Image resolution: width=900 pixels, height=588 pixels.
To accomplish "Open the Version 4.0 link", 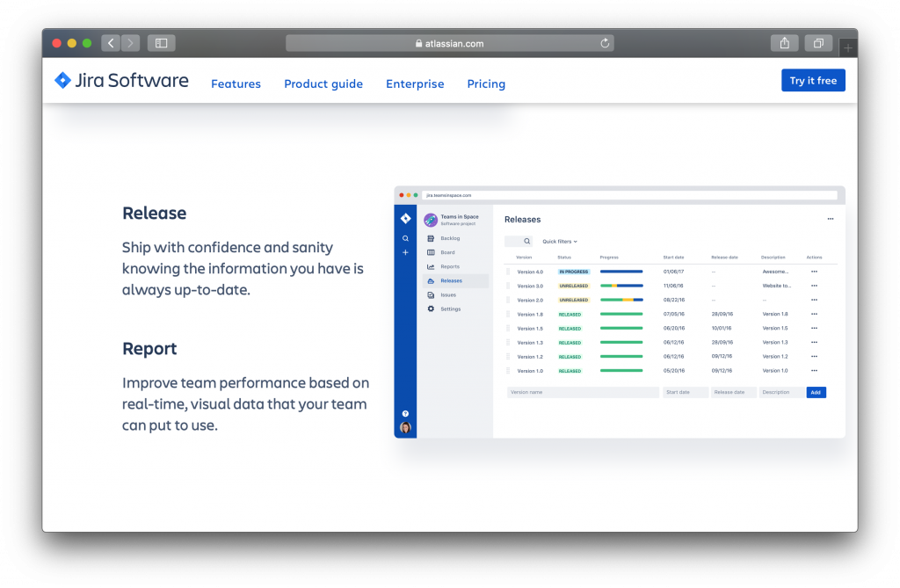I will (x=530, y=272).
